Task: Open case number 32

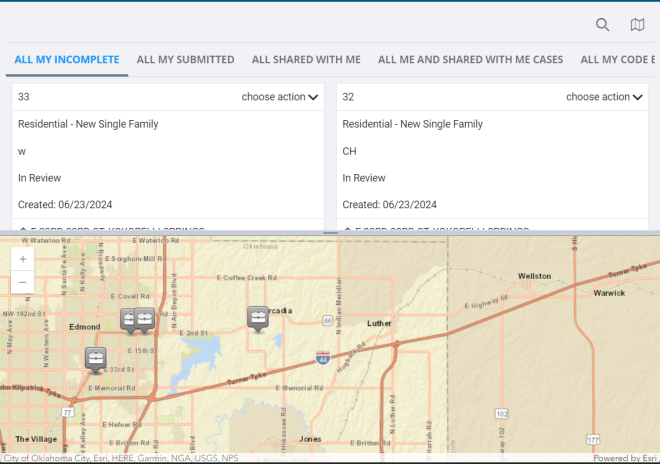Action: [x=348, y=97]
